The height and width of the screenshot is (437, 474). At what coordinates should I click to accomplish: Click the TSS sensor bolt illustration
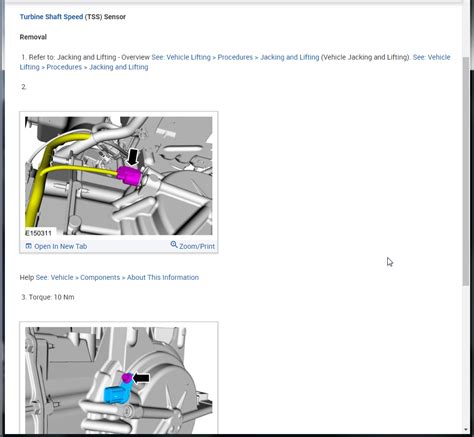pos(119,380)
